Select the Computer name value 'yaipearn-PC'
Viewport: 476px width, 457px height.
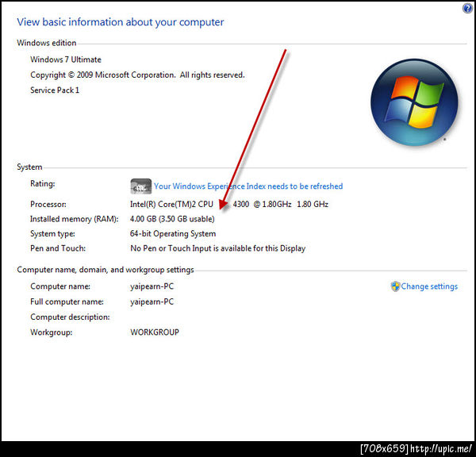152,286
